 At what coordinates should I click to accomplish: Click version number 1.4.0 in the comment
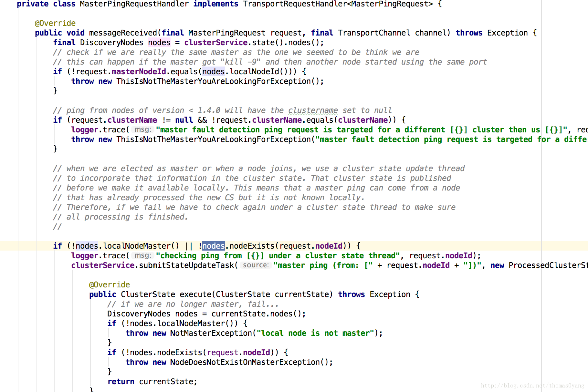tap(209, 110)
